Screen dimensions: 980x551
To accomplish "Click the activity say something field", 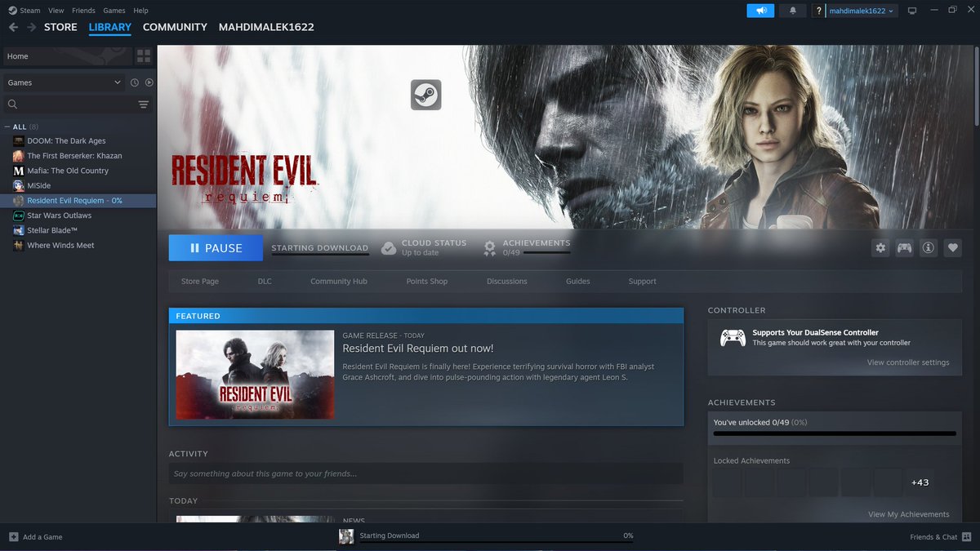I will coord(426,473).
